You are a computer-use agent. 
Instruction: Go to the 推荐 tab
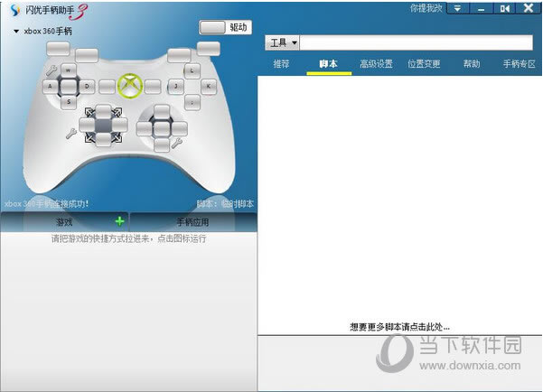coord(281,64)
